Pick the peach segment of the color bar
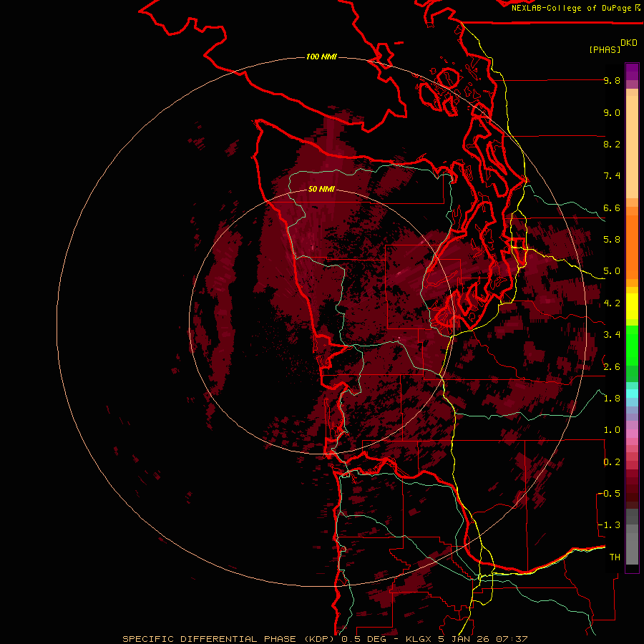Screen dimensions: 644x644 click(x=632, y=147)
